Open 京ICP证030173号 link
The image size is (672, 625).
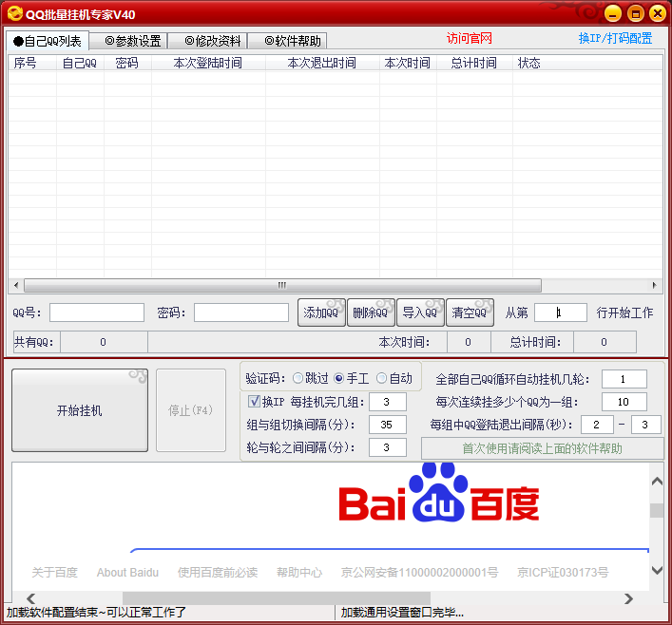pos(563,573)
